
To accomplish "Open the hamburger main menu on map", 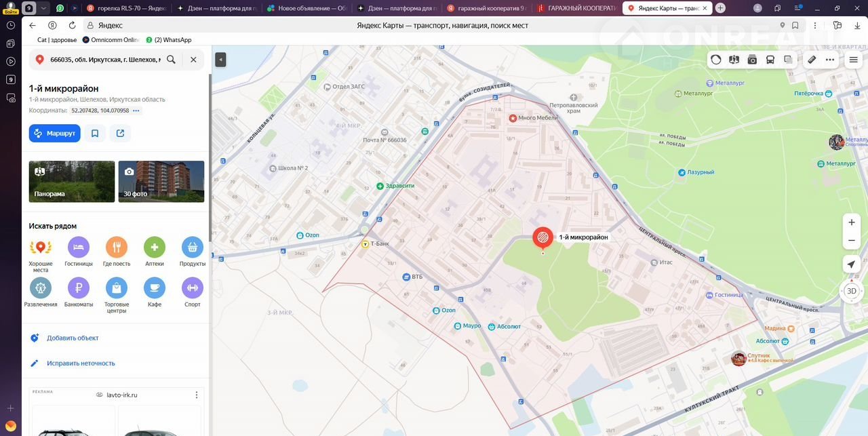I will [853, 60].
